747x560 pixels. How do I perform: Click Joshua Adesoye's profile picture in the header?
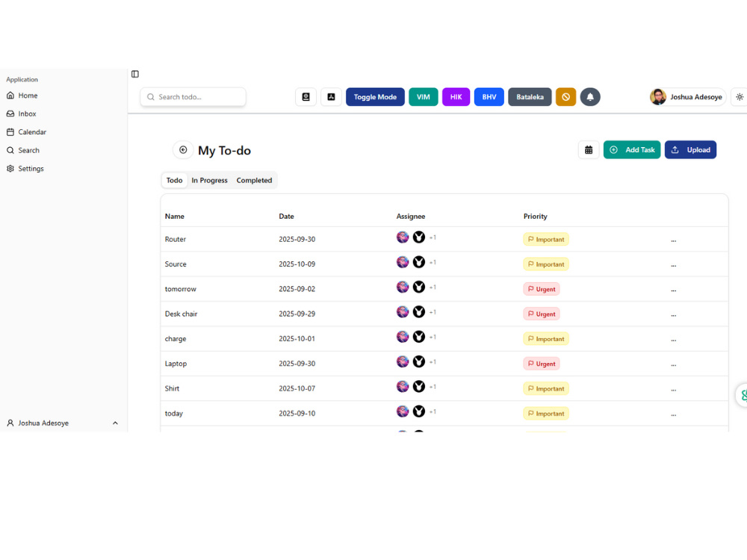(658, 96)
